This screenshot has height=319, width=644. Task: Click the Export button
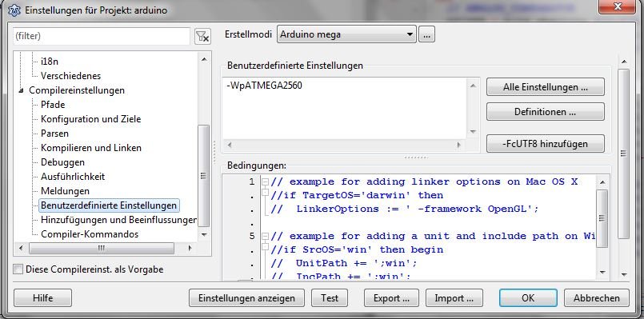391,298
